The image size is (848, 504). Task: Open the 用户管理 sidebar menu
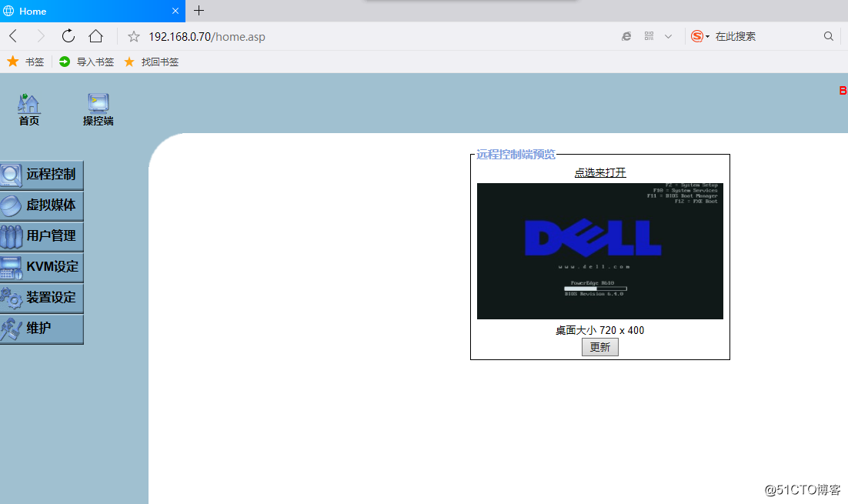(x=42, y=236)
